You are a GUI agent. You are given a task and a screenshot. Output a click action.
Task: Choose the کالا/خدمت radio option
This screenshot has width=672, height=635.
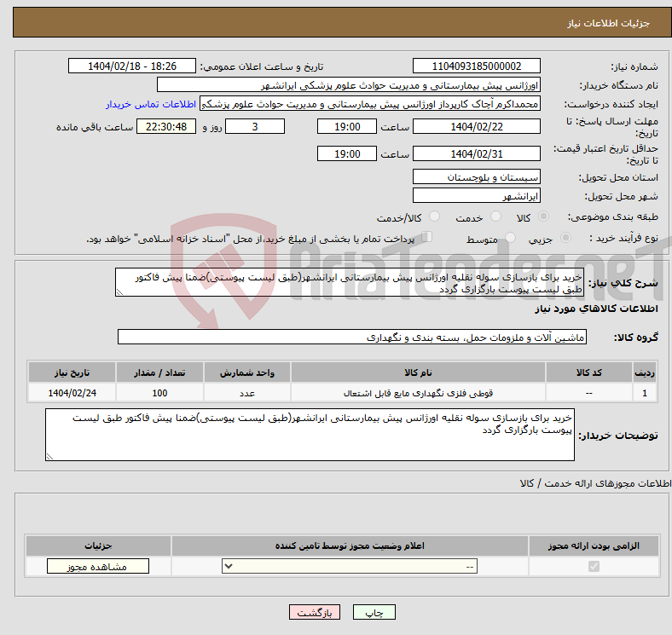click(434, 218)
